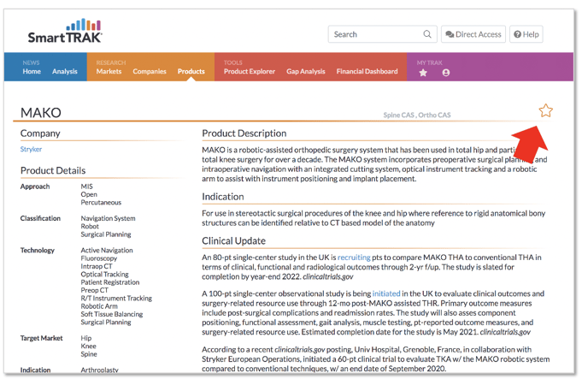Switch to the Companies tab

click(150, 71)
